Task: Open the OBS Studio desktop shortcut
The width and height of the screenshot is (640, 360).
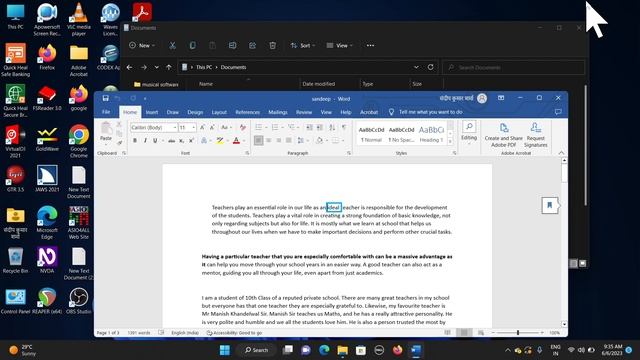Action: (78, 301)
